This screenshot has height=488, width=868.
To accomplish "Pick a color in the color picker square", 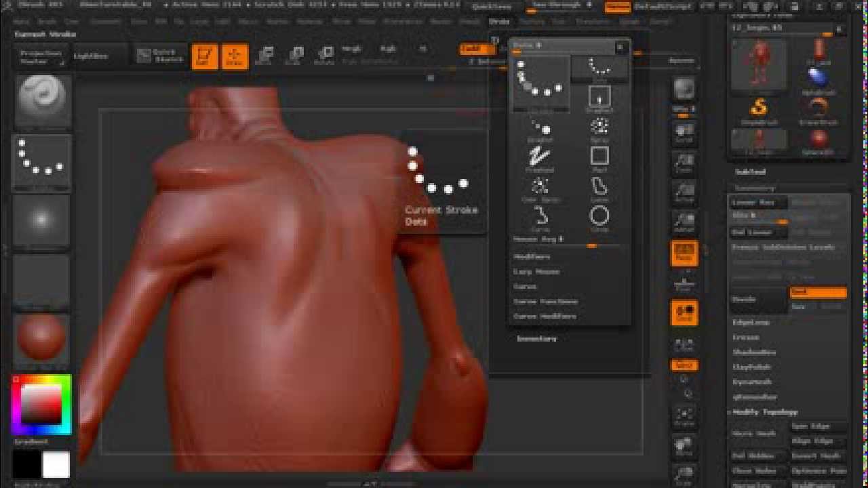I will click(x=41, y=405).
